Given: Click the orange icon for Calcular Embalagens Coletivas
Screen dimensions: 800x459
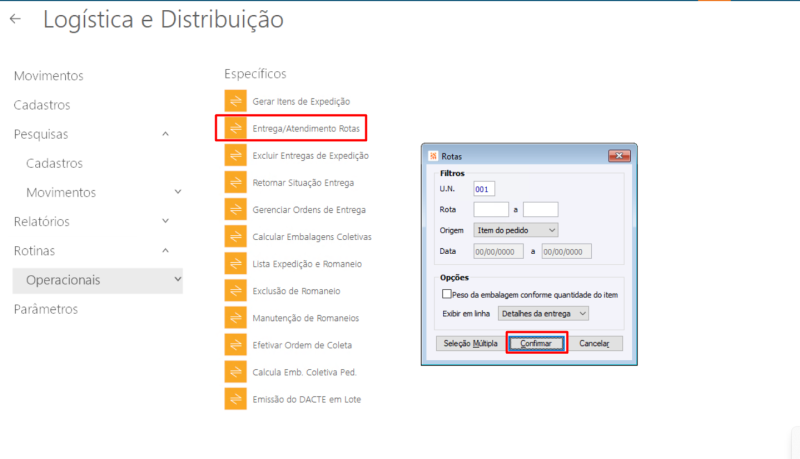Looking at the screenshot, I should (235, 236).
